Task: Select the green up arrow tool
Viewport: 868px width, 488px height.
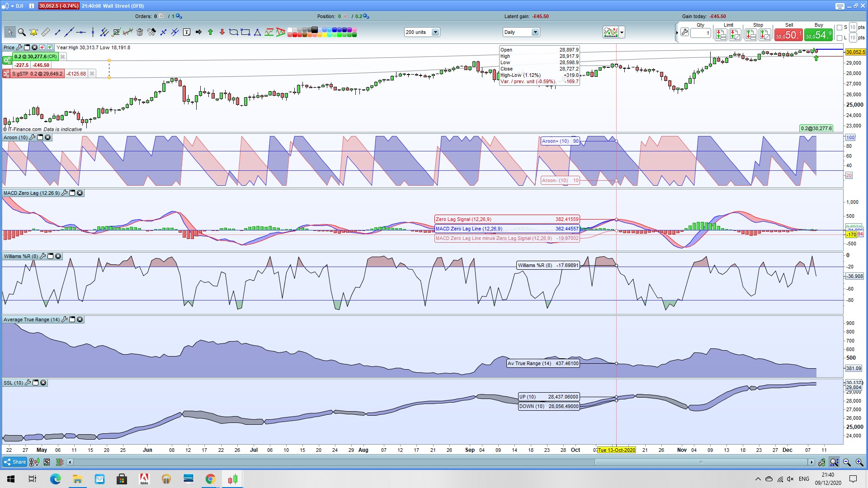Action: click(x=210, y=32)
